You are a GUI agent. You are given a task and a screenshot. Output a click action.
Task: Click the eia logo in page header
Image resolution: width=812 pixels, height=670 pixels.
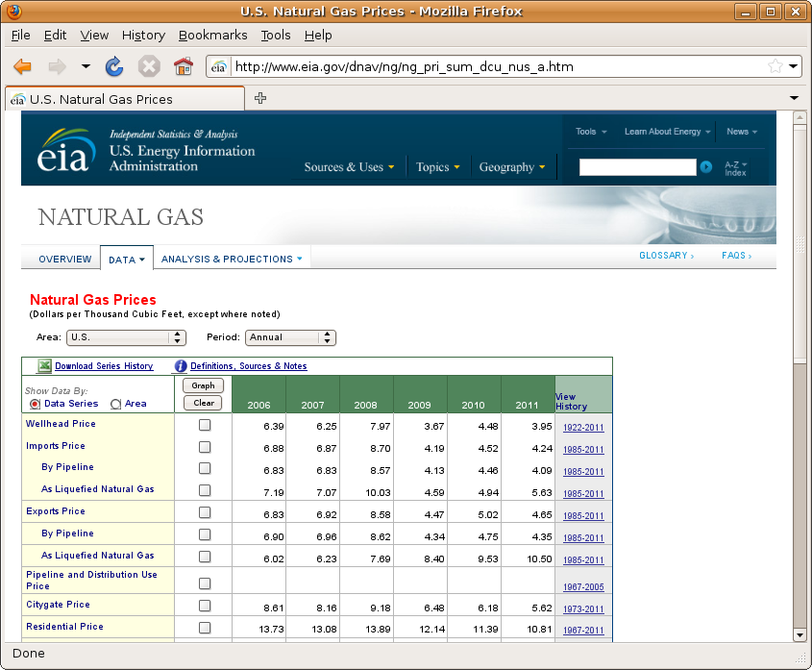click(x=66, y=150)
